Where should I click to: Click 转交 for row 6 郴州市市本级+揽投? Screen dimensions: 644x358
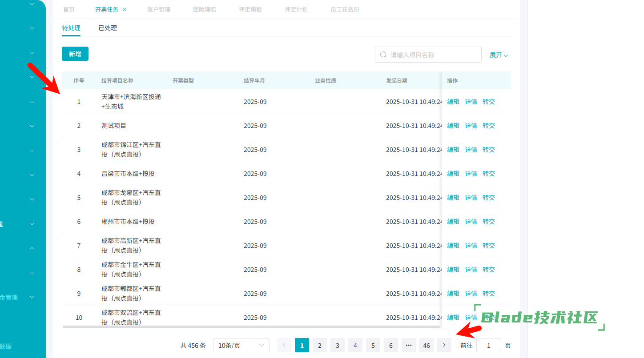point(489,222)
